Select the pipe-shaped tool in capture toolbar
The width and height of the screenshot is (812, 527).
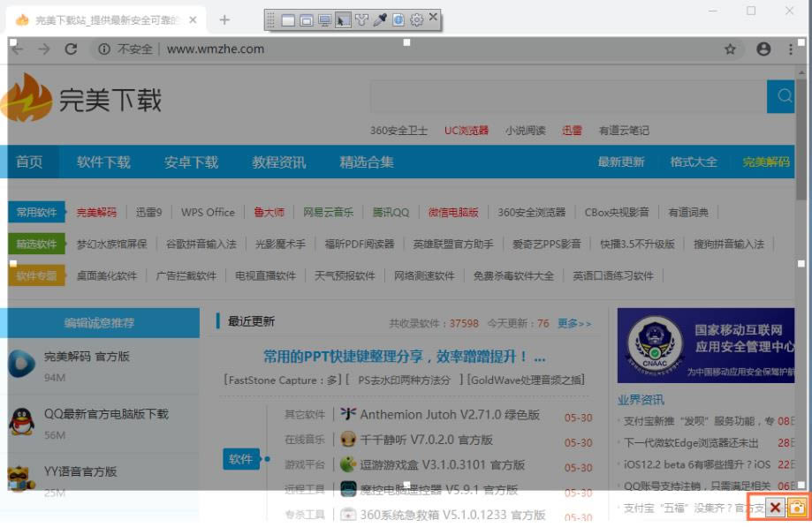pos(361,20)
